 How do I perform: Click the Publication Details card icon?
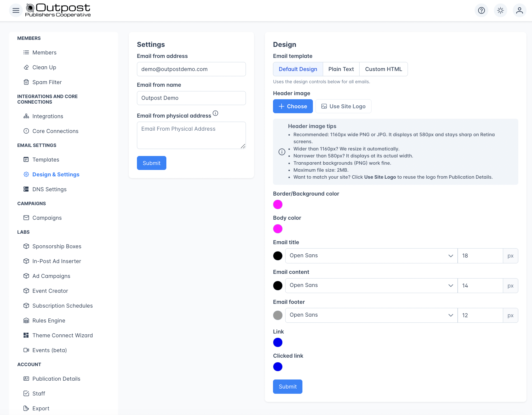(26, 379)
